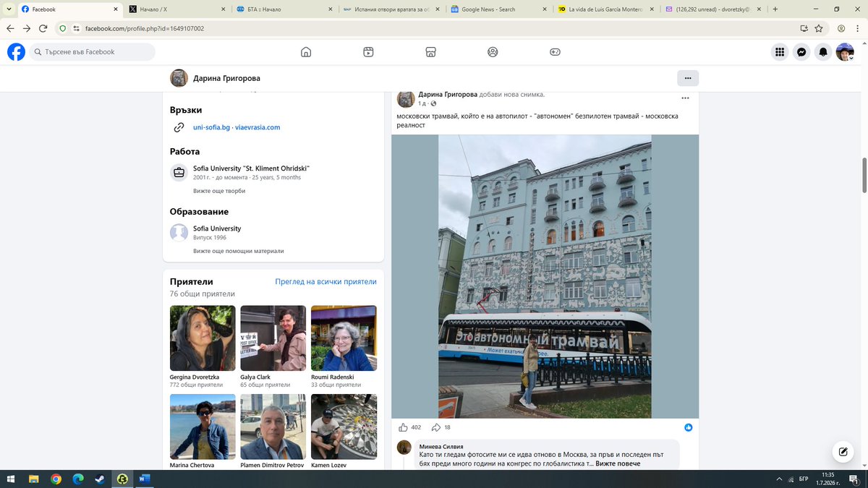
Task: Click the Facebook search field
Action: pyautogui.click(x=93, y=52)
